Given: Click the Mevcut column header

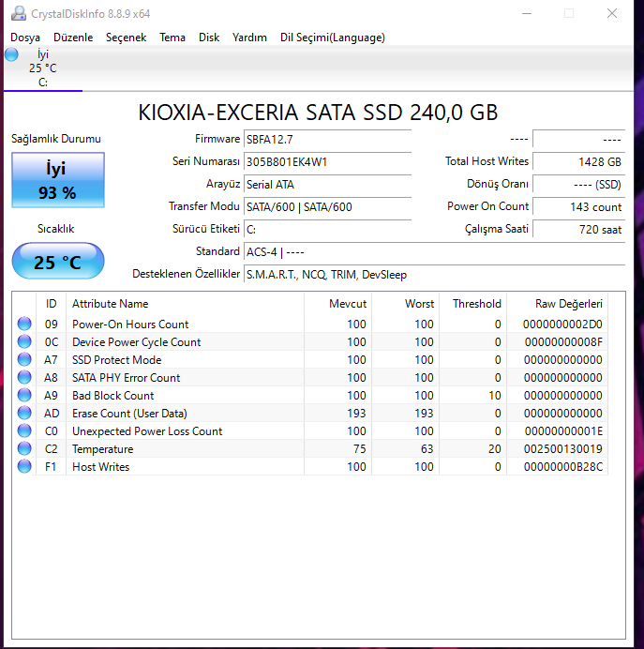Looking at the screenshot, I should [x=337, y=303].
